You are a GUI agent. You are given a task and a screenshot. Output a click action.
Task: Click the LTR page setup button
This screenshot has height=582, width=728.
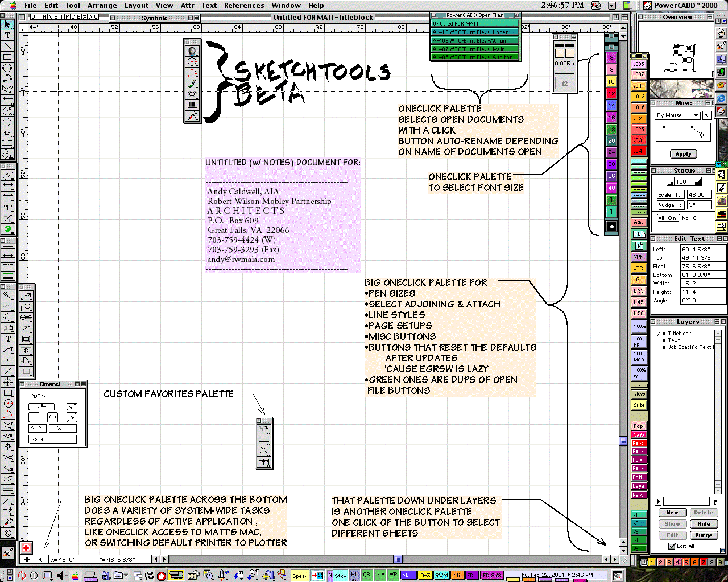(639, 268)
